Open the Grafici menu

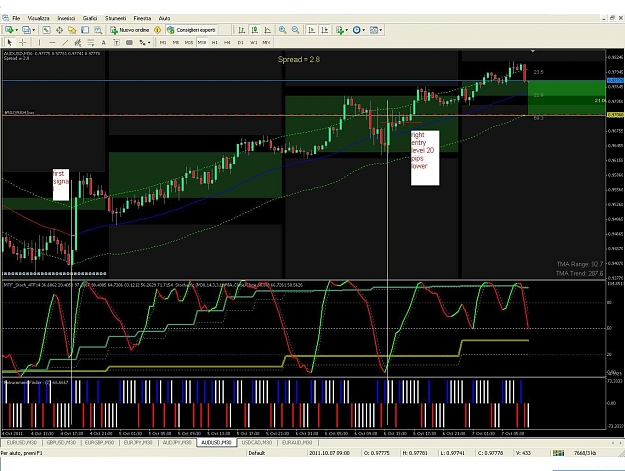coord(90,18)
